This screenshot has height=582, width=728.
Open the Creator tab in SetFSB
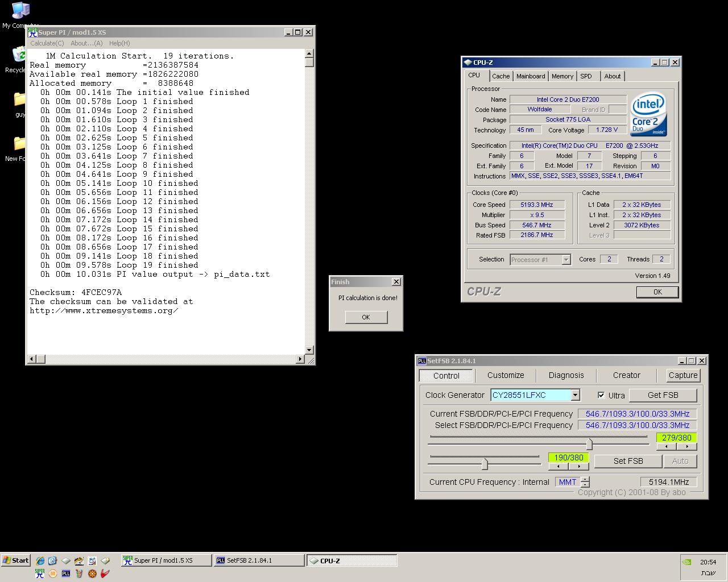pos(626,375)
